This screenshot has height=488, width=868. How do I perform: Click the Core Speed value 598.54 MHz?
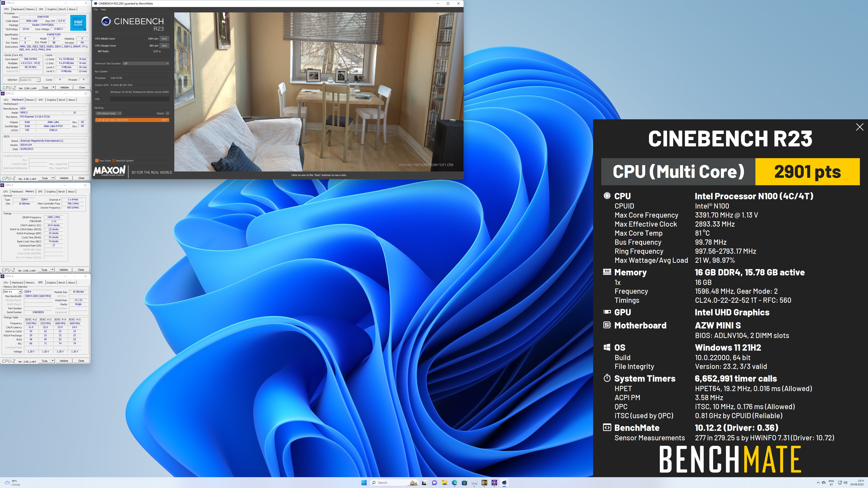[30, 59]
